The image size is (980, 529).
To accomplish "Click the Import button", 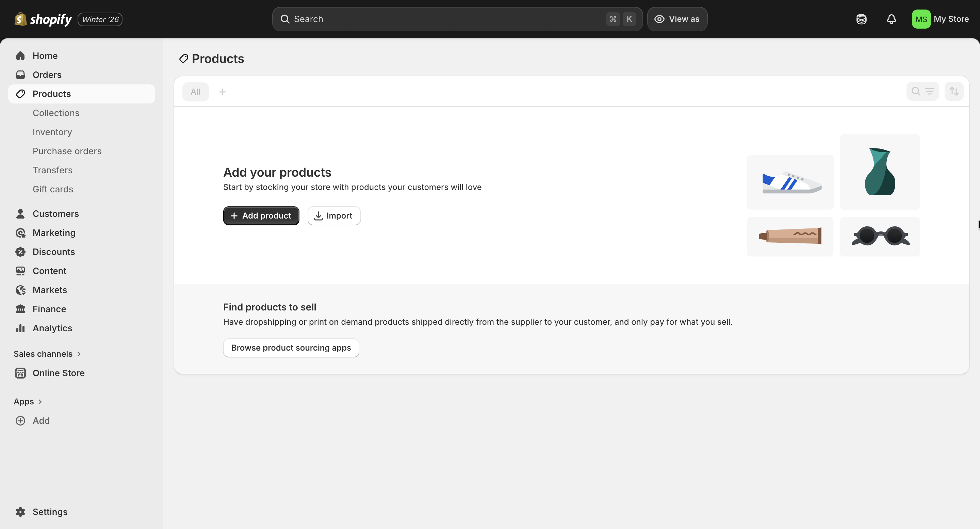I will [x=333, y=216].
